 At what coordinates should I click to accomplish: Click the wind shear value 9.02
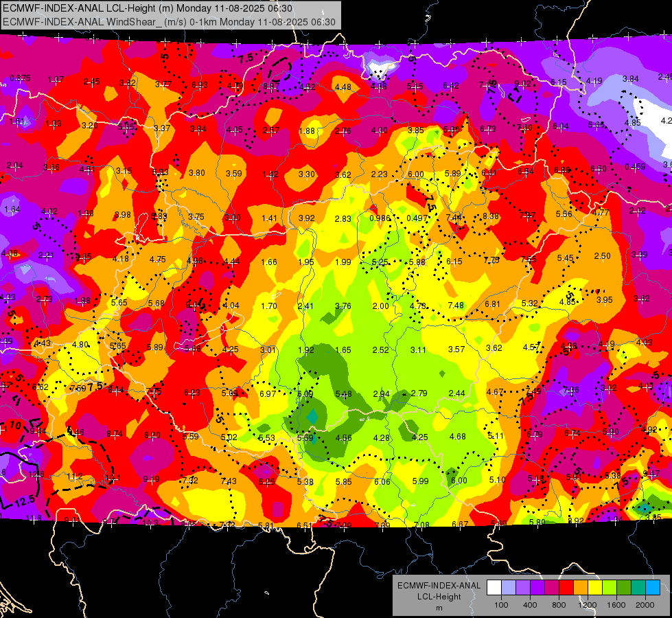click(x=523, y=84)
